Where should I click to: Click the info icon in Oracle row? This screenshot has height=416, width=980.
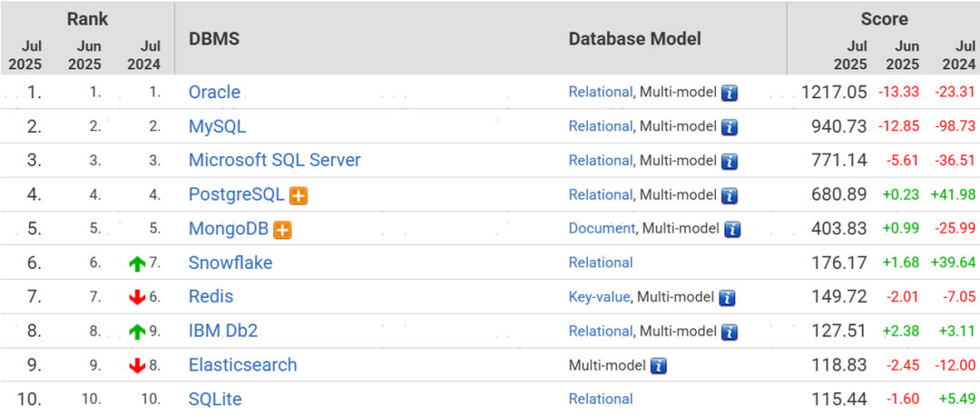pyautogui.click(x=730, y=93)
